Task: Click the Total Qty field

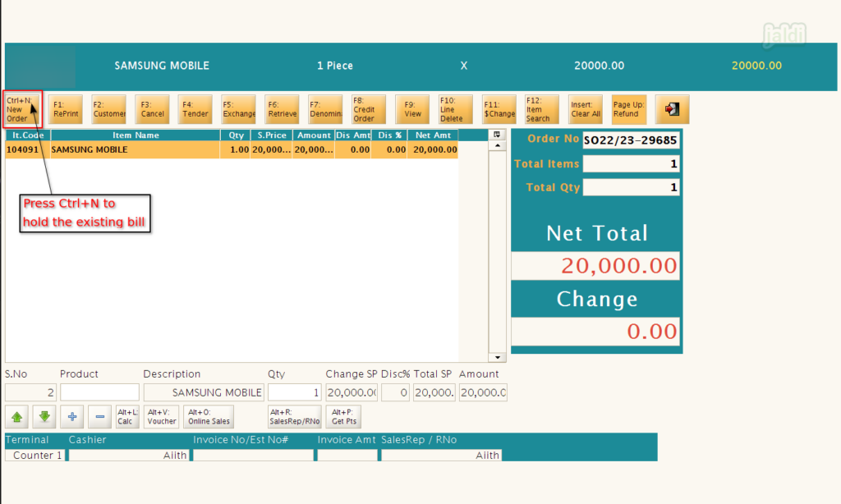Action: 631,187
